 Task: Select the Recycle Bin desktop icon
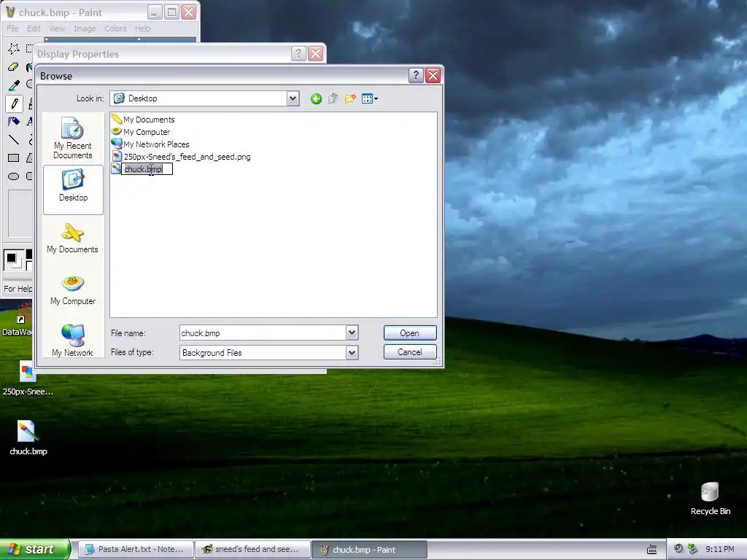coord(710,499)
